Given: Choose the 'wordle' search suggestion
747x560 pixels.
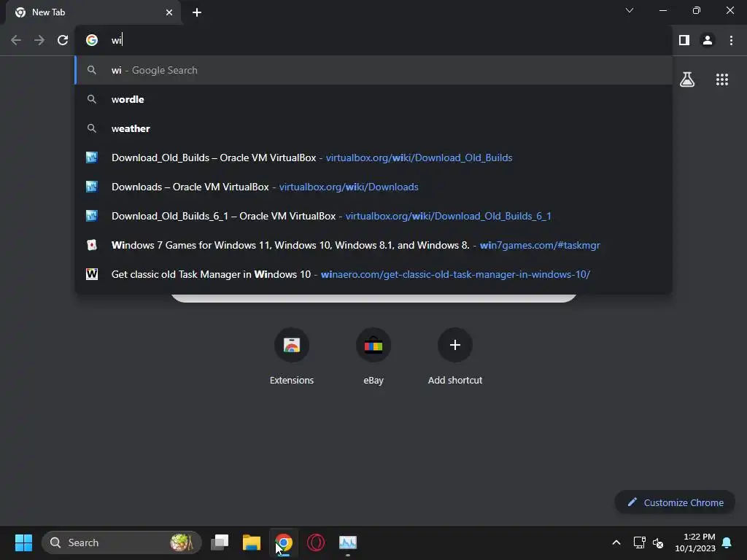Looking at the screenshot, I should tap(373, 99).
